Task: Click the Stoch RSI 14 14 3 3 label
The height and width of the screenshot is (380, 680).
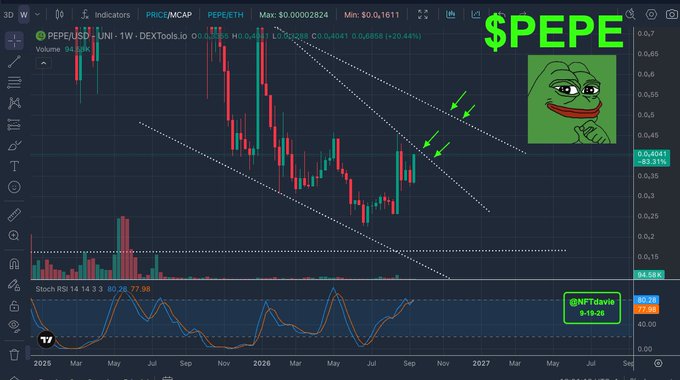Action: pos(69,289)
